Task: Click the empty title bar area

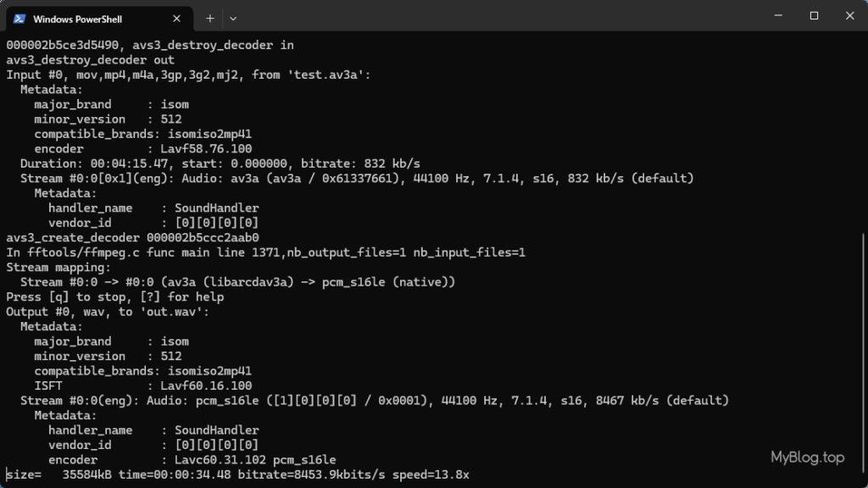Action: (x=498, y=15)
